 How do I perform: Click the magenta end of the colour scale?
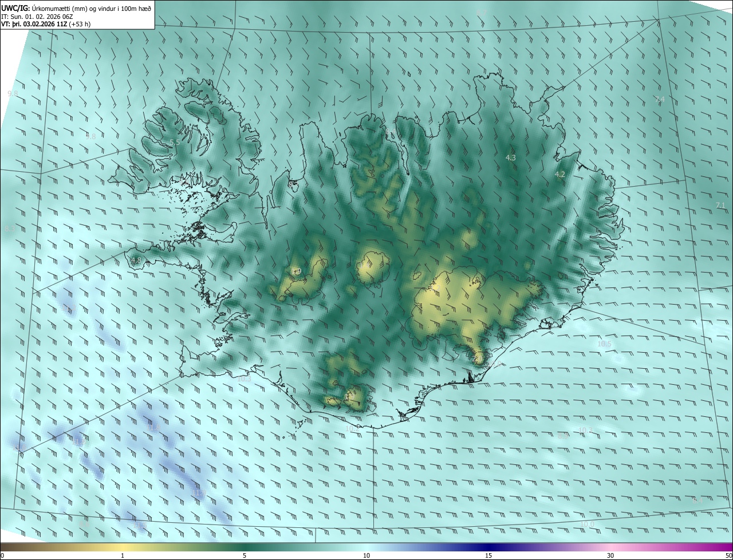coord(723,547)
